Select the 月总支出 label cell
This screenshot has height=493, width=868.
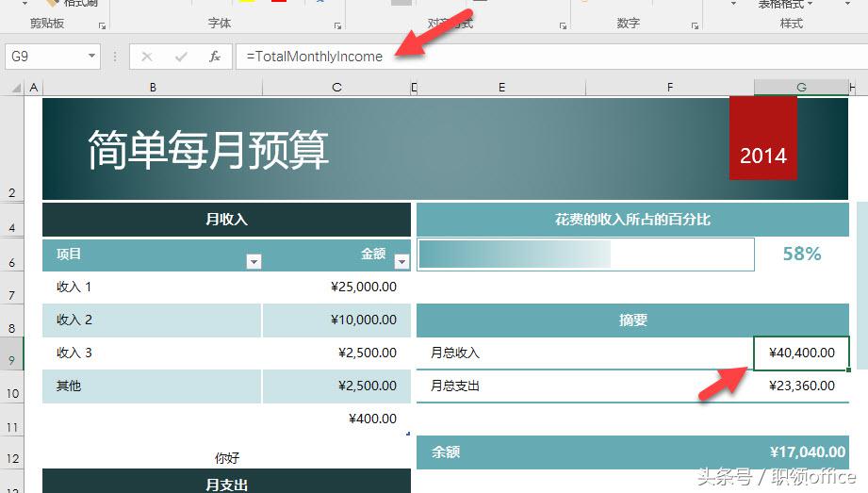coord(584,386)
